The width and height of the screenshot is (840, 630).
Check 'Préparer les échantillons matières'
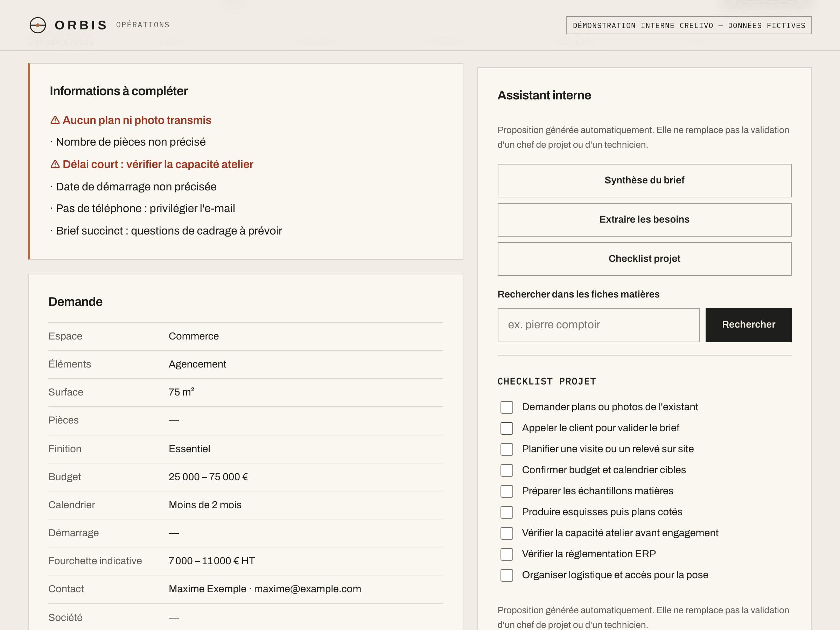click(506, 491)
